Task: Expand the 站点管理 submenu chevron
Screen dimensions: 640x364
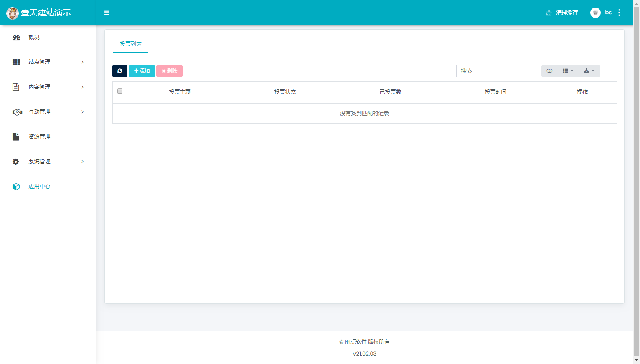Action: point(83,62)
